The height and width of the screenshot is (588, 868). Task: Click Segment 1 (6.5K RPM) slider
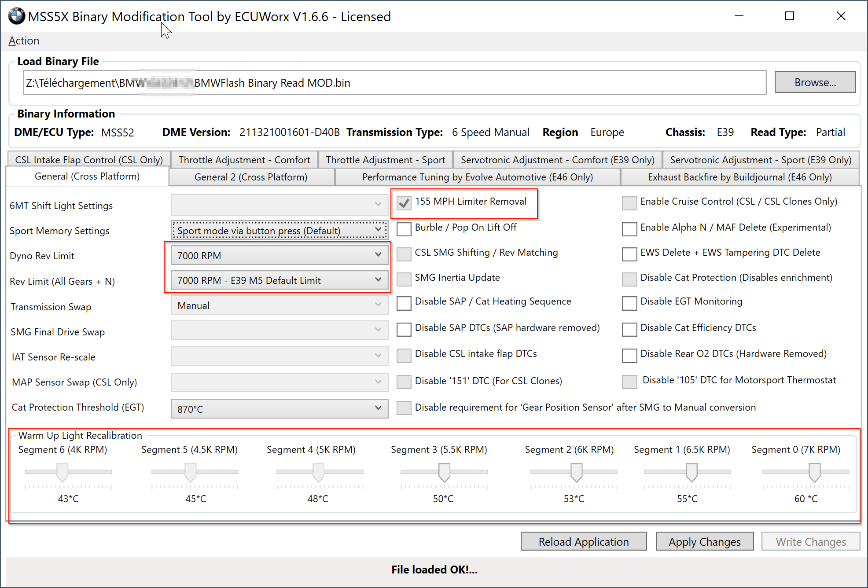[691, 472]
